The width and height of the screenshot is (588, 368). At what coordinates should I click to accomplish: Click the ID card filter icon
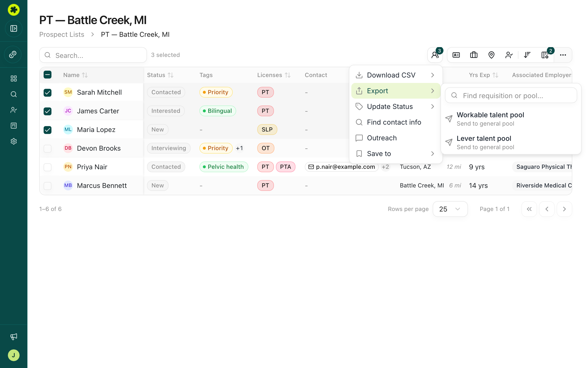456,55
